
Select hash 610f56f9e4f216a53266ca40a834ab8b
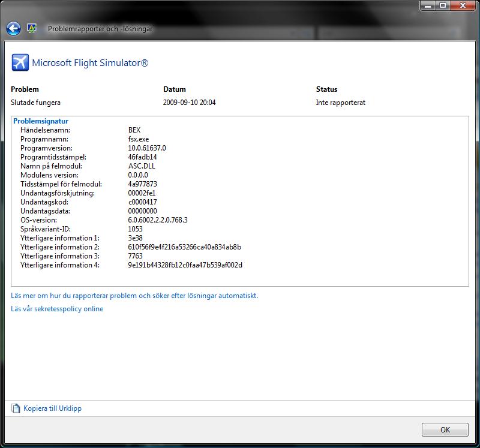tap(185, 247)
